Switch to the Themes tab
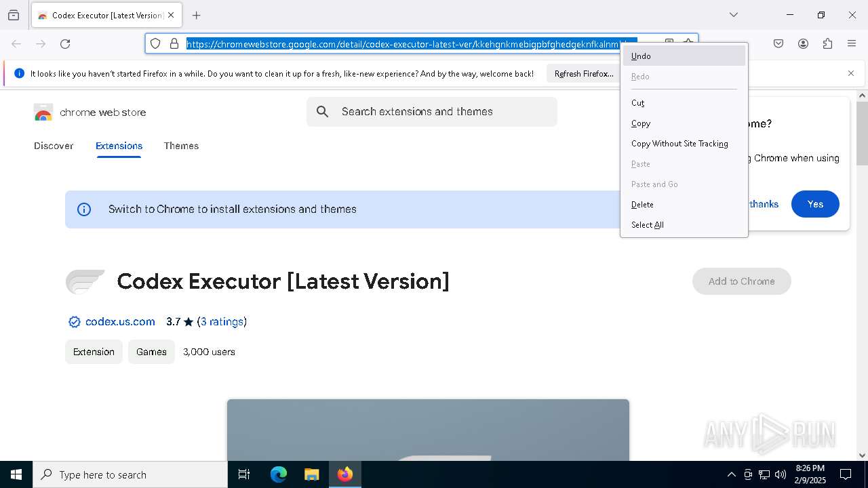868x488 pixels. pyautogui.click(x=181, y=146)
